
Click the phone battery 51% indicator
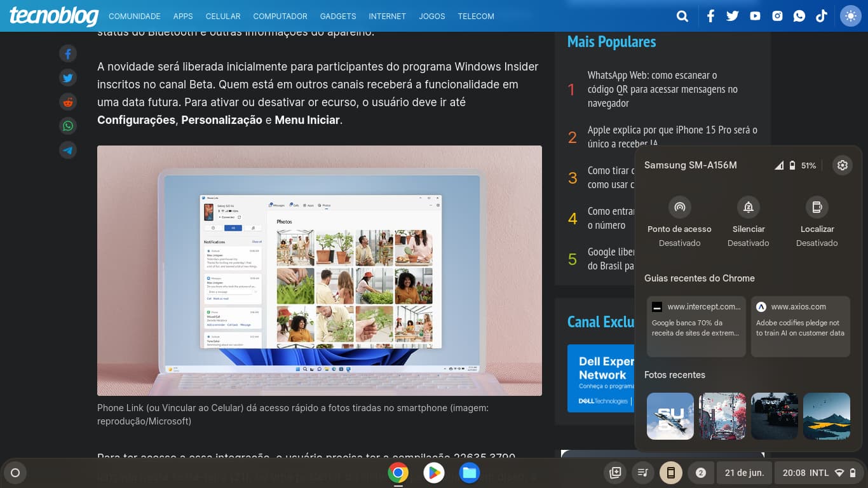point(804,165)
